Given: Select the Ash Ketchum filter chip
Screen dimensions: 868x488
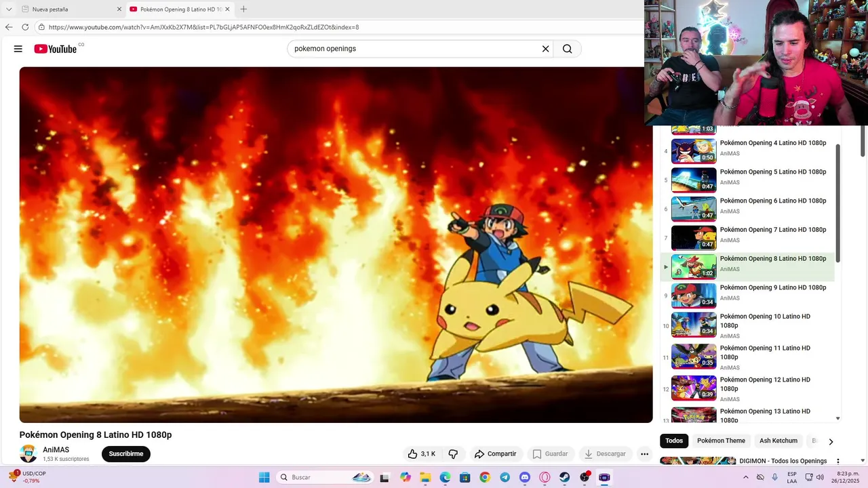Looking at the screenshot, I should [778, 441].
